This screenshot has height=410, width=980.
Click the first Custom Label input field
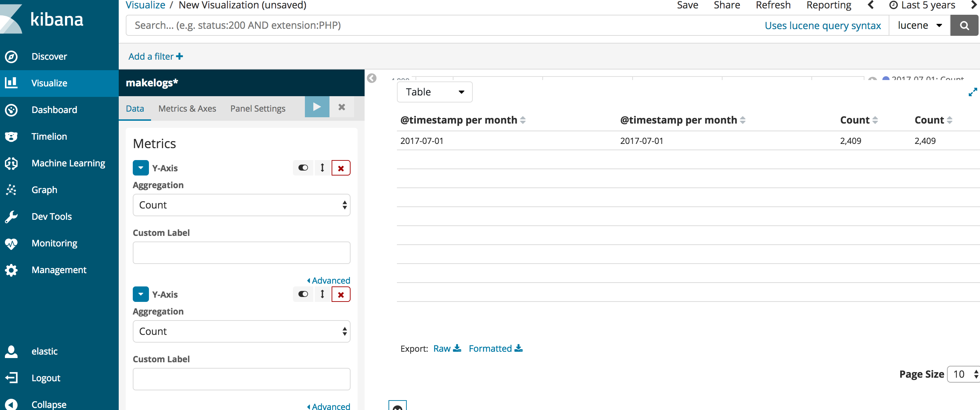coord(241,252)
